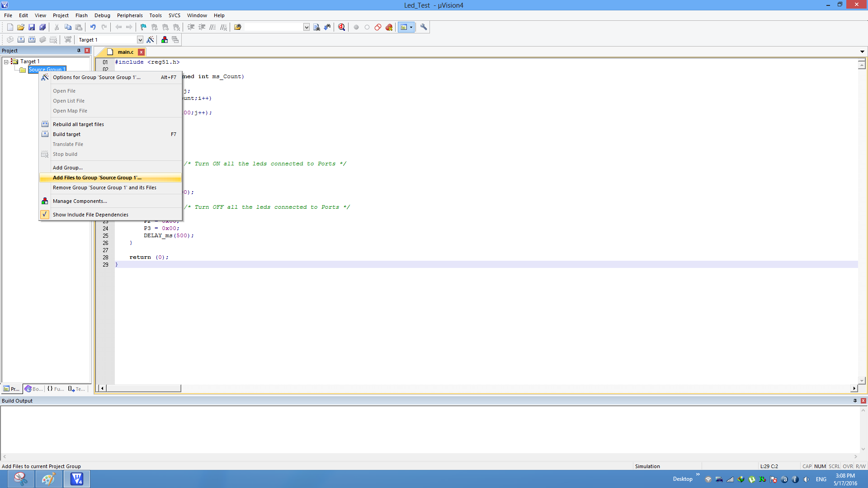Click the editor horizontal scrollbar thumb
The height and width of the screenshot is (488, 868).
[x=144, y=388]
